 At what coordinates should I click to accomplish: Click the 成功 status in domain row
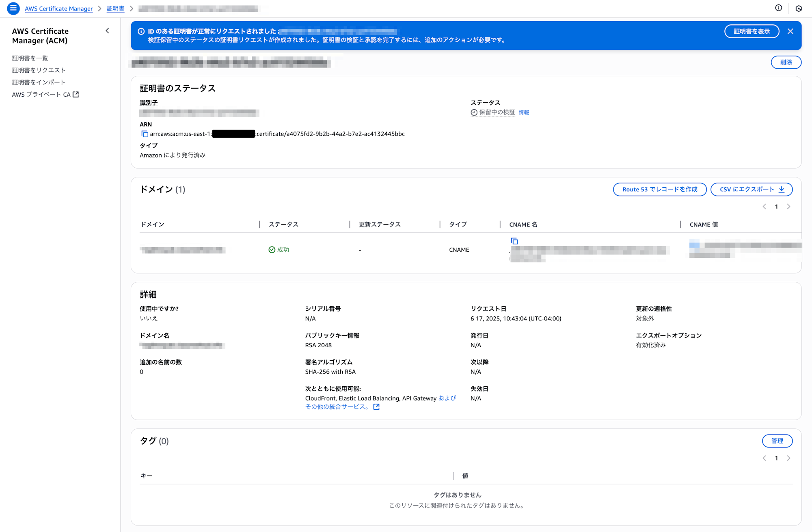[x=279, y=250]
